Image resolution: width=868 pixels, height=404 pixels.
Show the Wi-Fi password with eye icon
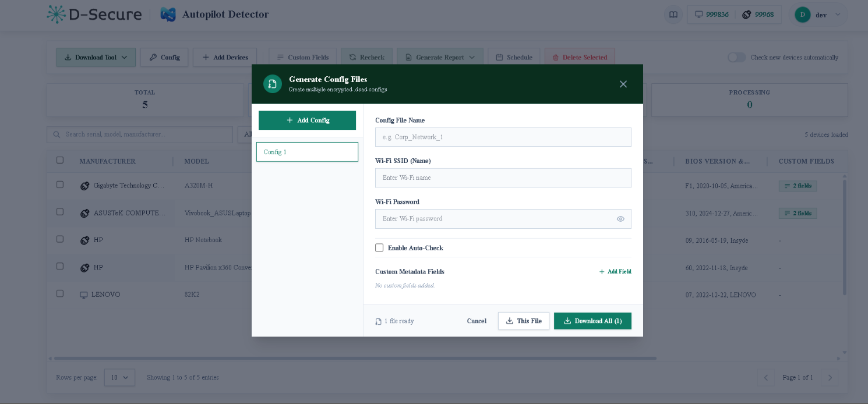pos(620,219)
